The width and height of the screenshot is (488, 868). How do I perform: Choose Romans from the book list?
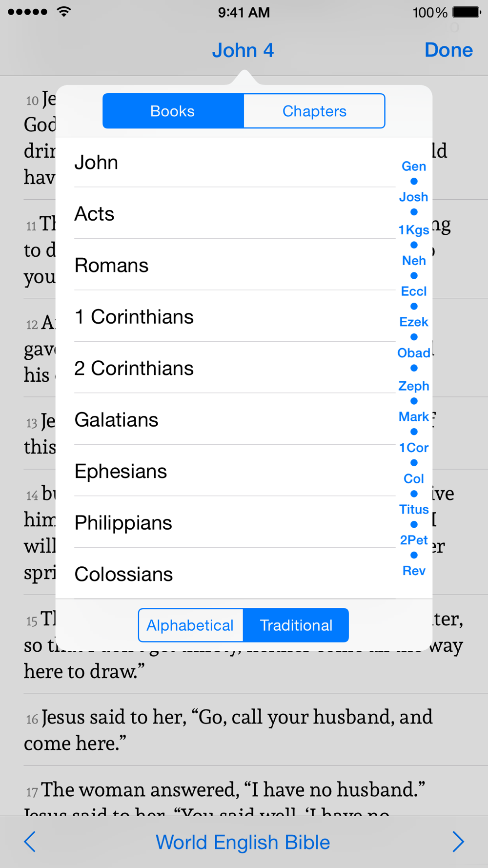[235, 265]
